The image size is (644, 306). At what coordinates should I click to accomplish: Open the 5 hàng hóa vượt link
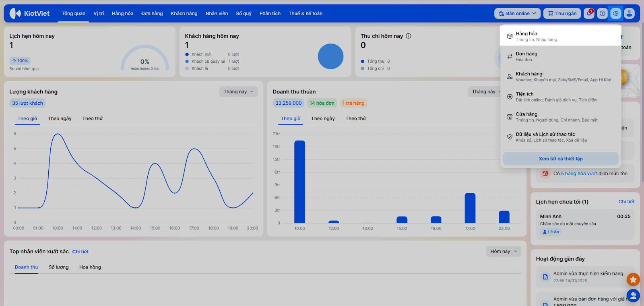click(x=579, y=174)
